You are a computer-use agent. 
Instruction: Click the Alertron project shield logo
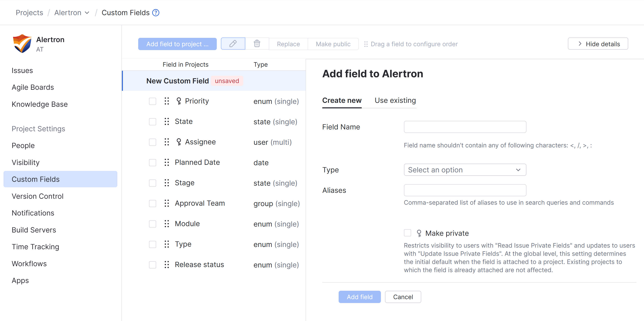click(x=22, y=43)
